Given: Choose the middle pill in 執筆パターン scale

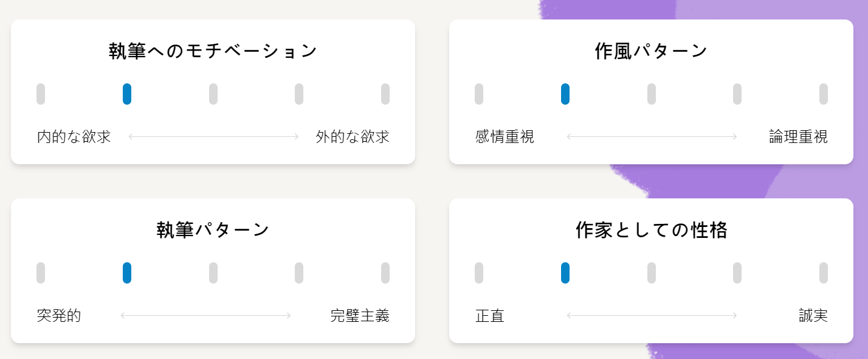Looking at the screenshot, I should coord(213,273).
